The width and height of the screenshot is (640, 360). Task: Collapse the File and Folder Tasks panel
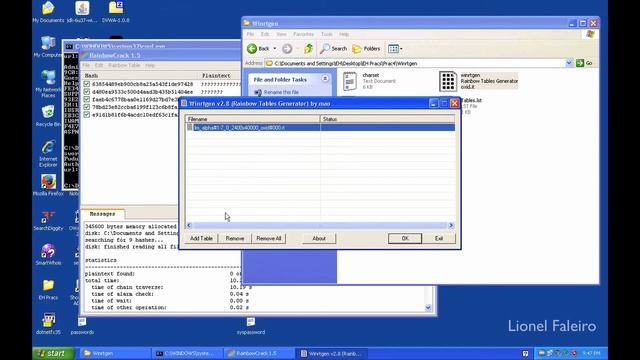(325, 79)
